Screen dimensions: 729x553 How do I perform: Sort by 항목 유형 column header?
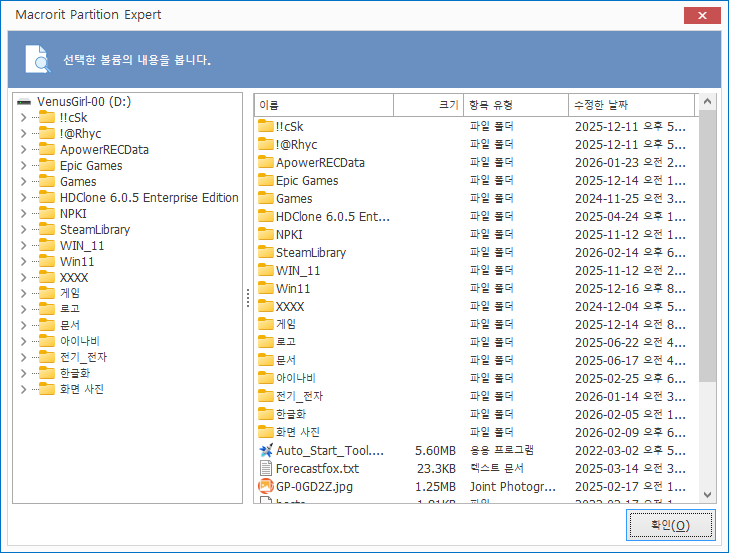(x=516, y=105)
